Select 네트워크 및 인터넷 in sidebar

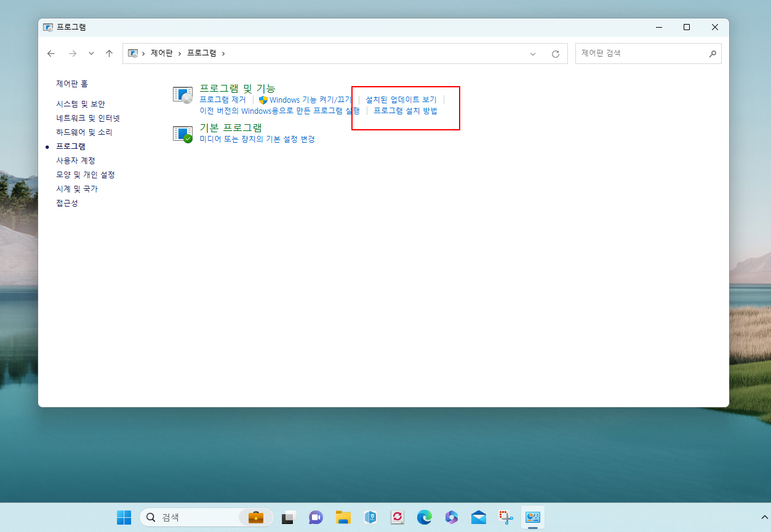pos(88,118)
